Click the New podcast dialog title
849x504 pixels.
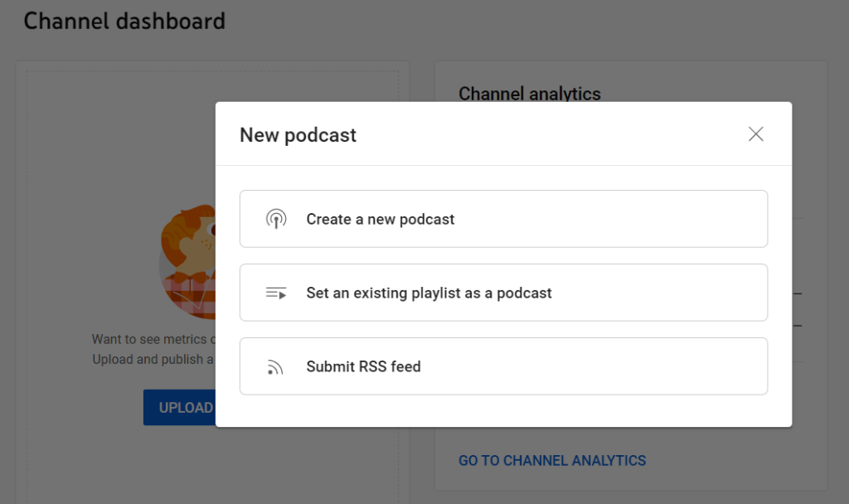(x=298, y=134)
